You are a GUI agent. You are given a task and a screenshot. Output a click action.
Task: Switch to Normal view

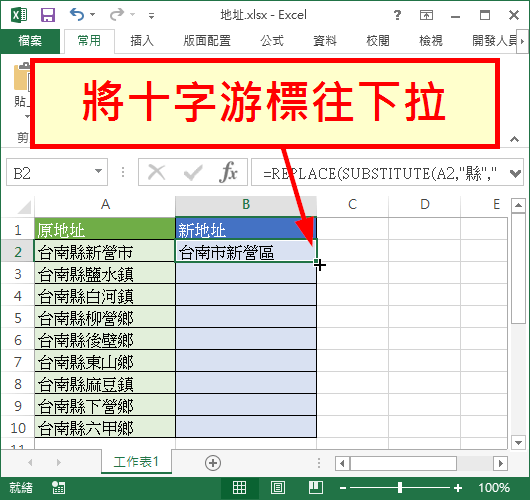click(239, 487)
